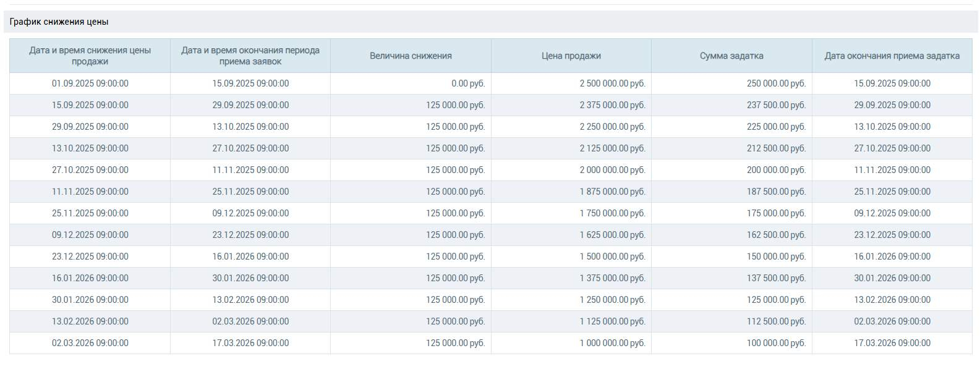Click the "Дата окончания приема задатка" column header

pos(892,56)
